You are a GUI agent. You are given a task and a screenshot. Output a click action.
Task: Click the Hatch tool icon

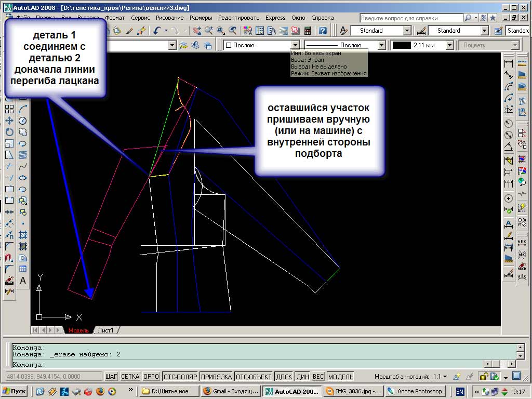click(23, 235)
